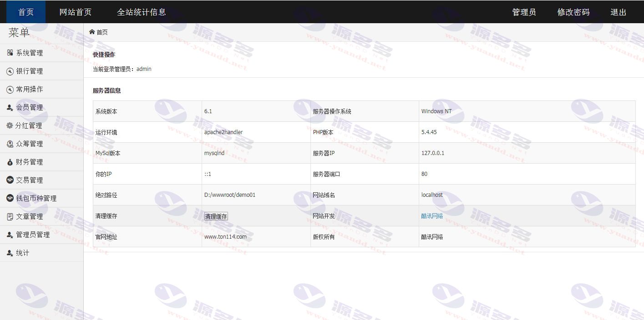The width and height of the screenshot is (644, 320).
Task: Click the 80 server port value
Action: pyautogui.click(x=424, y=174)
